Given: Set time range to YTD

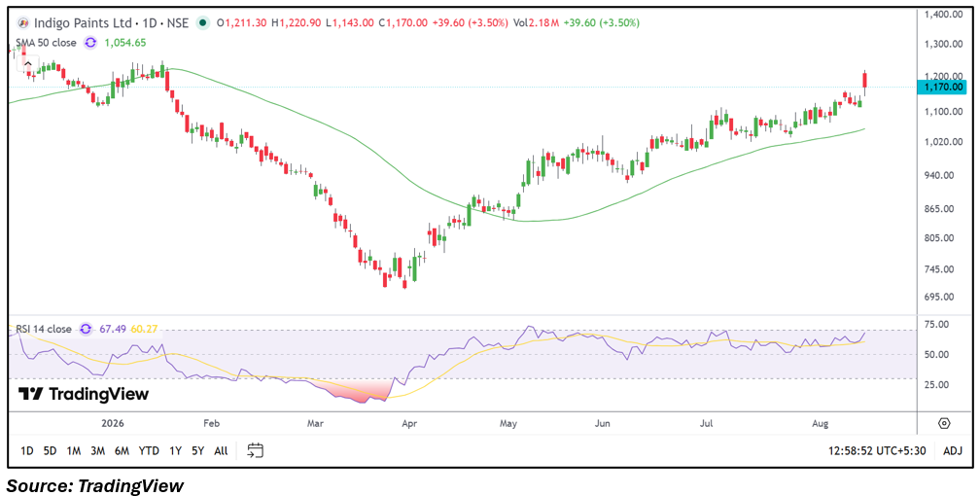Looking at the screenshot, I should pyautogui.click(x=149, y=450).
